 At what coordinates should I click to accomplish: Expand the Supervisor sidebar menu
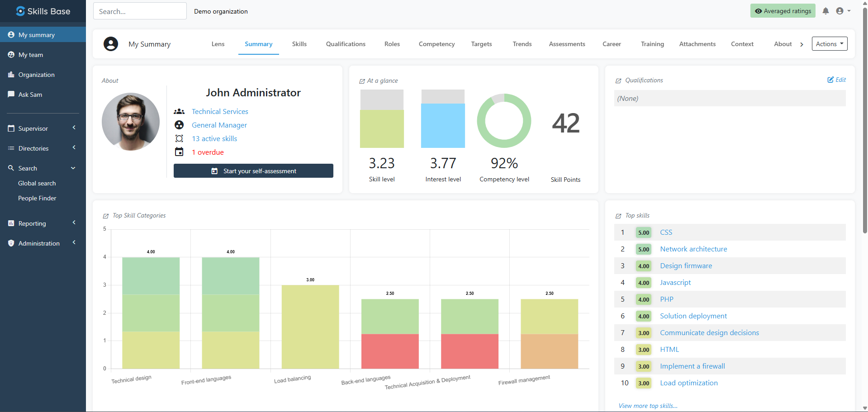pyautogui.click(x=43, y=128)
